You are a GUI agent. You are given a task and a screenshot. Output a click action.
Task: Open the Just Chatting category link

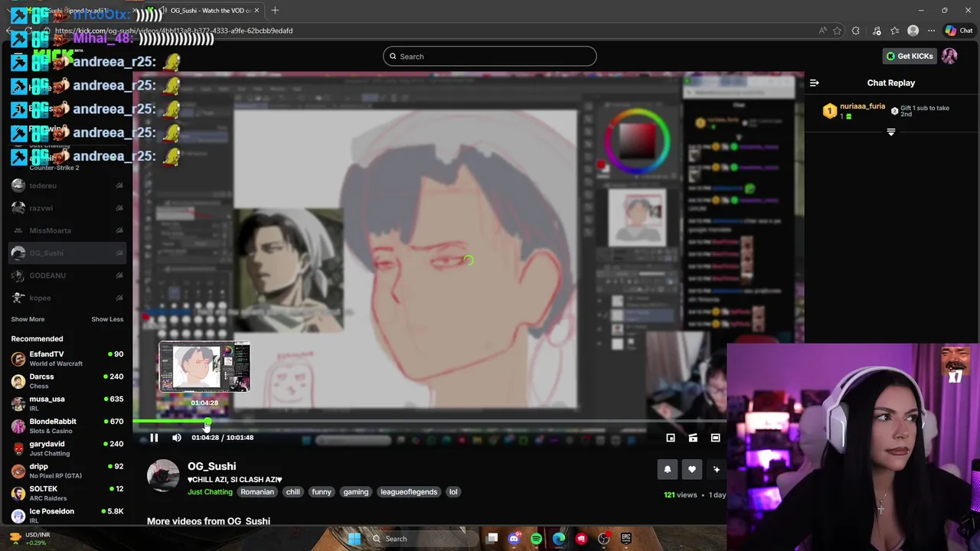point(210,492)
